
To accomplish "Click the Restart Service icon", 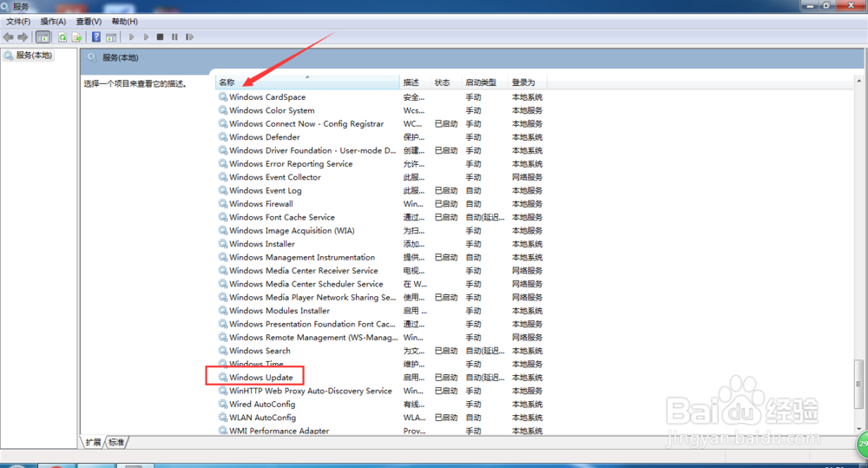I will click(189, 37).
